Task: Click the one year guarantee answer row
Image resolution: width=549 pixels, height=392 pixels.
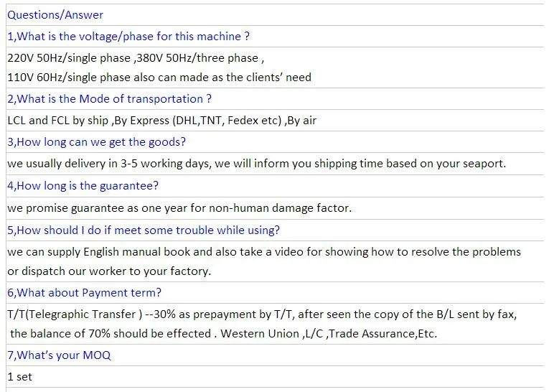Action: pos(179,208)
